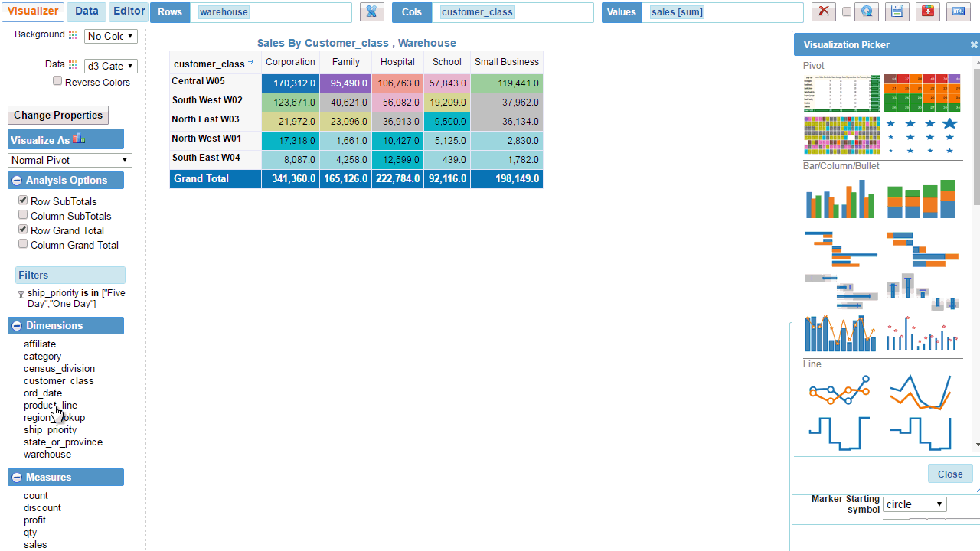This screenshot has width=980, height=551.
Task: Open the d3 Category color dropdown
Action: [x=110, y=66]
